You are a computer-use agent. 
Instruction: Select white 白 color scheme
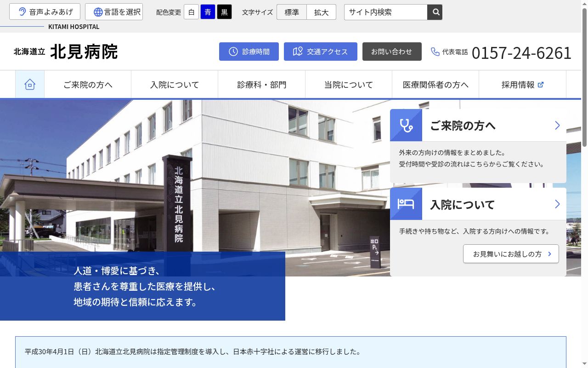click(191, 12)
